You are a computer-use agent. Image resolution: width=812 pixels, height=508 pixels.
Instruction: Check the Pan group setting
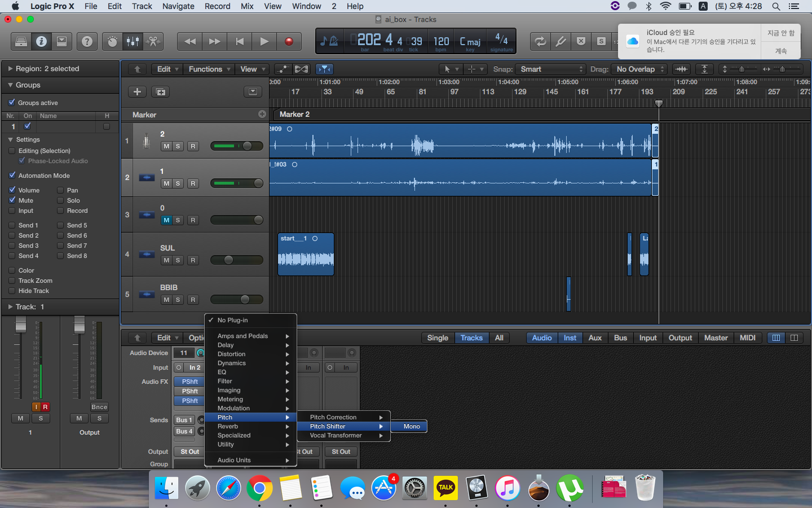[60, 190]
